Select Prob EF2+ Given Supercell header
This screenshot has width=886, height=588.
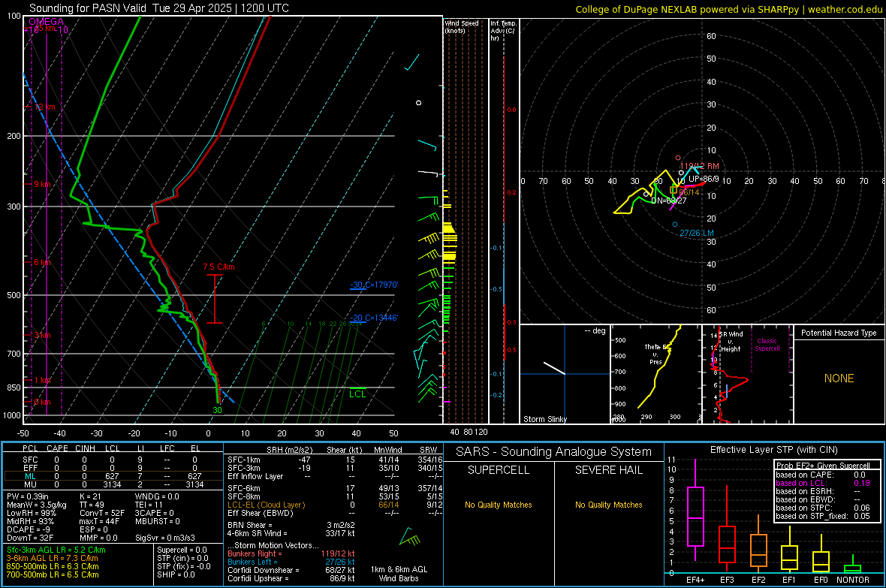click(823, 466)
